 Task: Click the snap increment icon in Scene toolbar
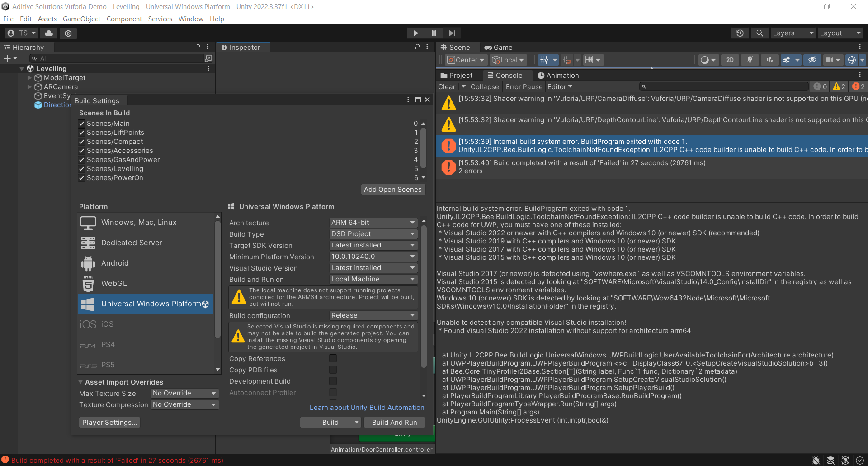coord(567,60)
